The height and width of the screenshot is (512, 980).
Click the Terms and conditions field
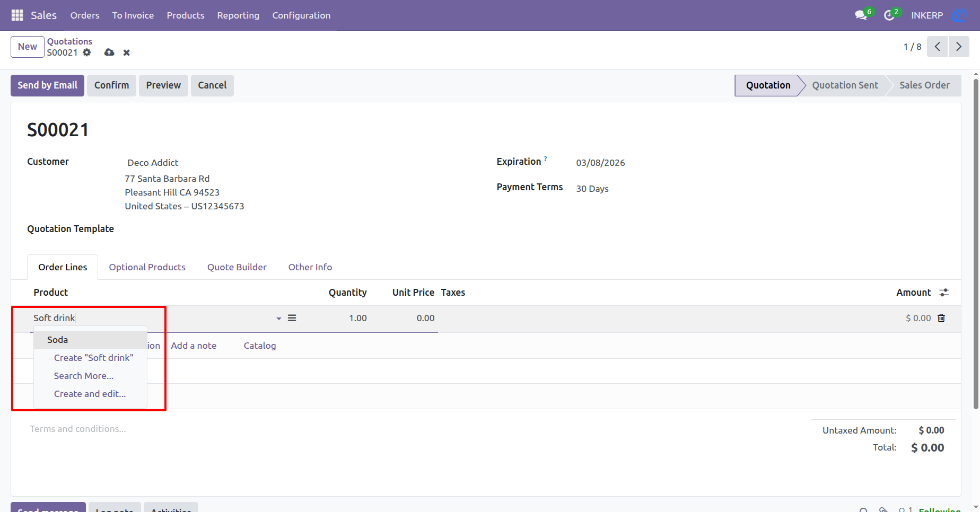(78, 429)
